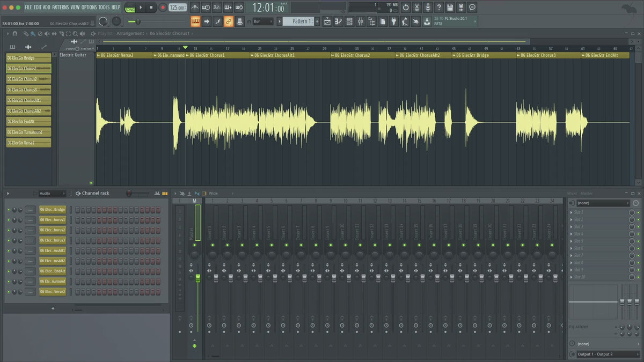This screenshot has height=362, width=644.
Task: Toggle the Song/Pattern mode switch
Action: point(130,8)
